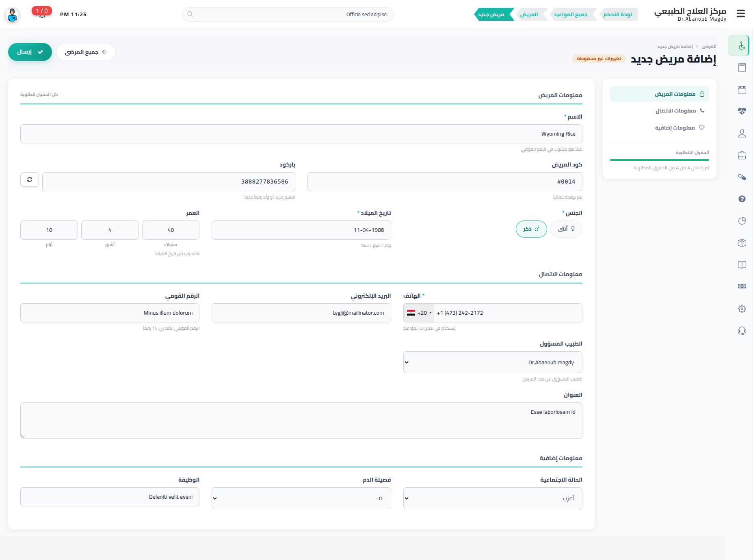Open the box package sidebar icon
Viewport: 753px width, 560px height.
[x=742, y=243]
